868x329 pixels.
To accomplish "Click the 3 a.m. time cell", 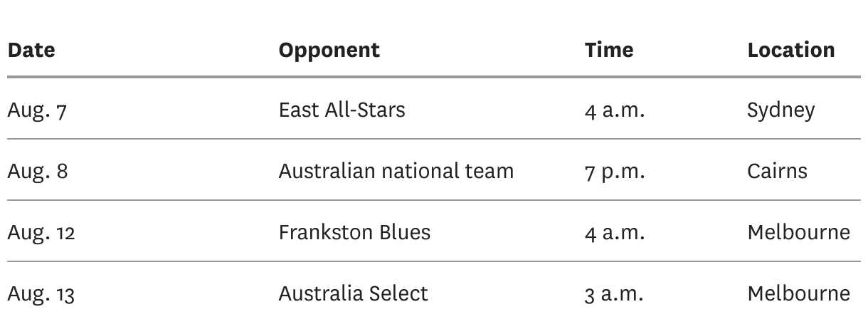I will tap(614, 294).
